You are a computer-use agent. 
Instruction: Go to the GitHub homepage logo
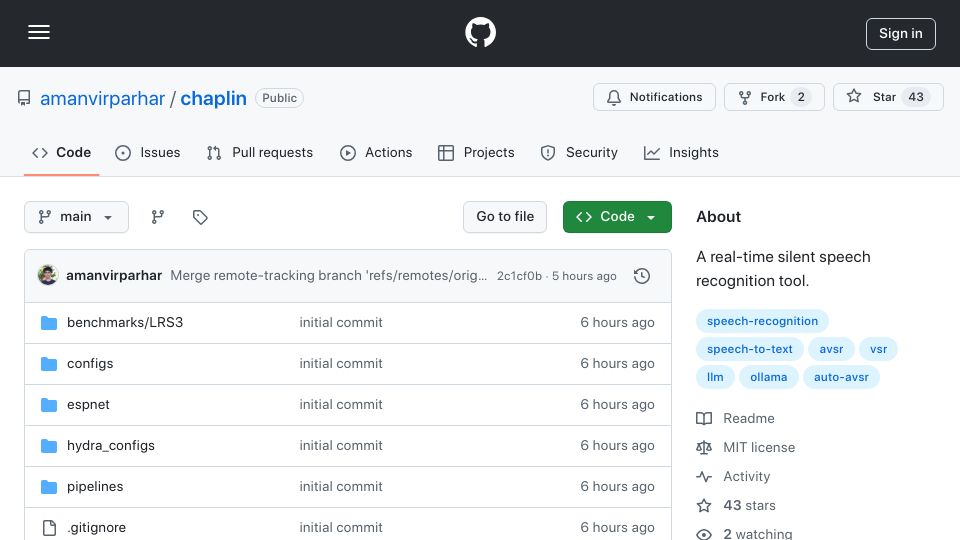(480, 32)
